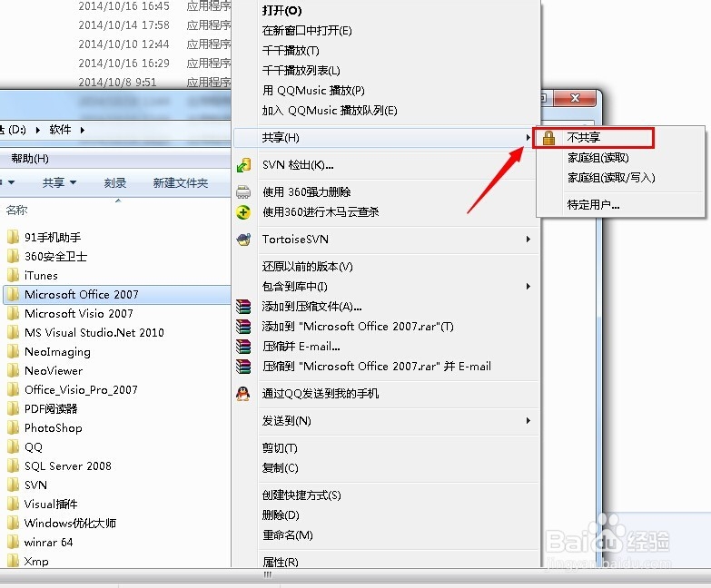Viewport: 711px width, 588px height.
Task: Choose 千千播放(T) menu entry
Action: [x=291, y=50]
